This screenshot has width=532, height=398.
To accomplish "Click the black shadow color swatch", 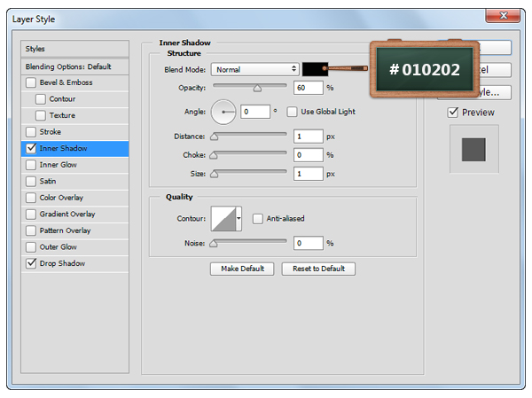I will (314, 69).
